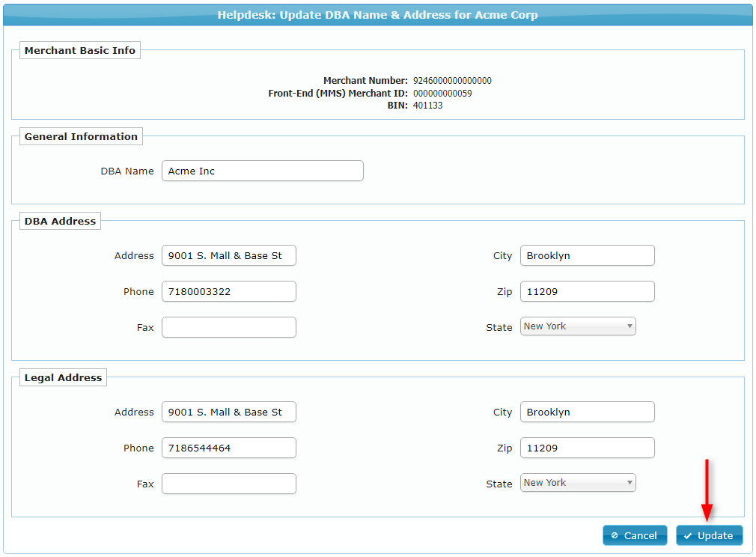Click the DBA Name field

point(262,171)
